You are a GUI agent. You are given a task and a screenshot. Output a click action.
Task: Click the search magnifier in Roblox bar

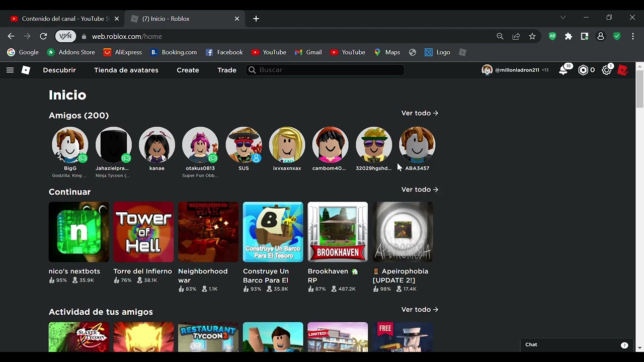tap(252, 70)
